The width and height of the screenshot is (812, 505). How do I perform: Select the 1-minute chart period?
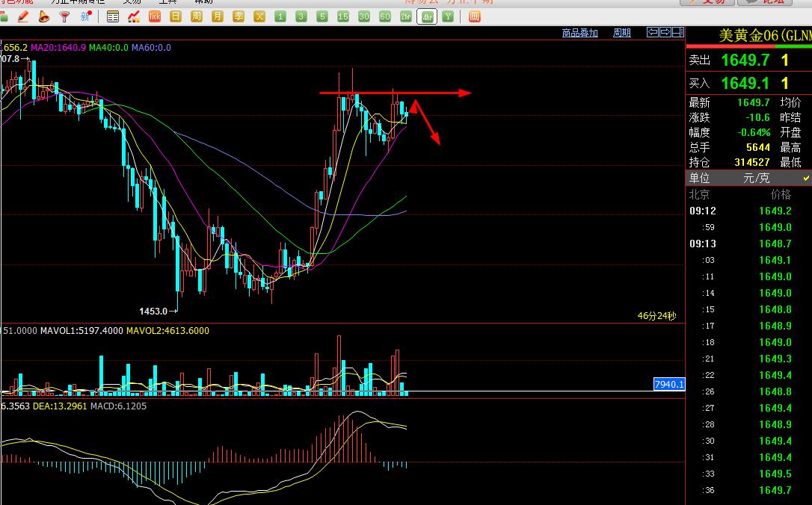click(280, 16)
